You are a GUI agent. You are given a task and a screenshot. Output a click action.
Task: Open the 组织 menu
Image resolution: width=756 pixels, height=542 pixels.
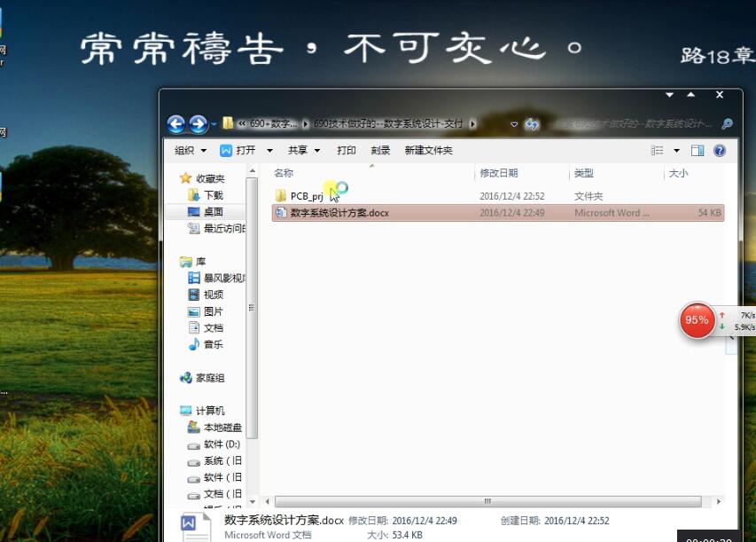pyautogui.click(x=190, y=151)
